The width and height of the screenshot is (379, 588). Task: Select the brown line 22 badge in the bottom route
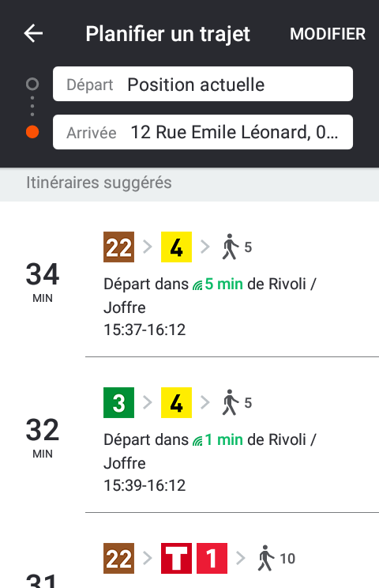[x=118, y=559]
